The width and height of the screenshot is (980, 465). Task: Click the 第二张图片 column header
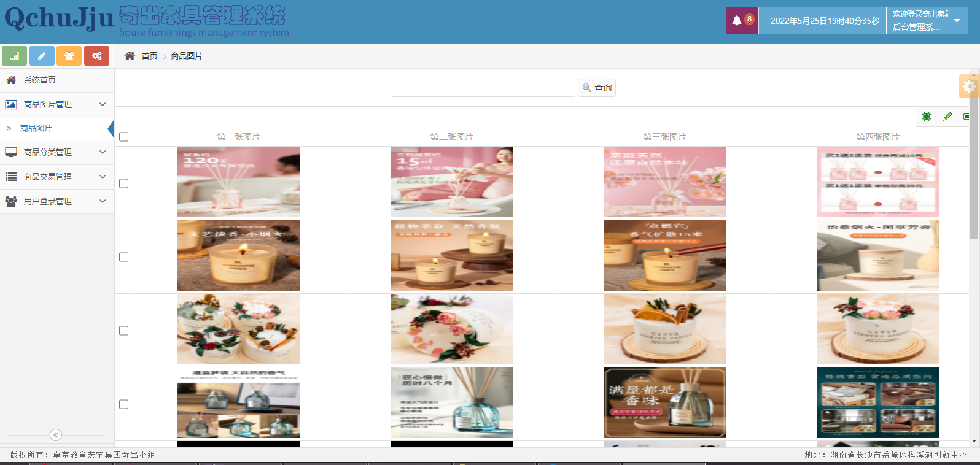[x=452, y=137]
